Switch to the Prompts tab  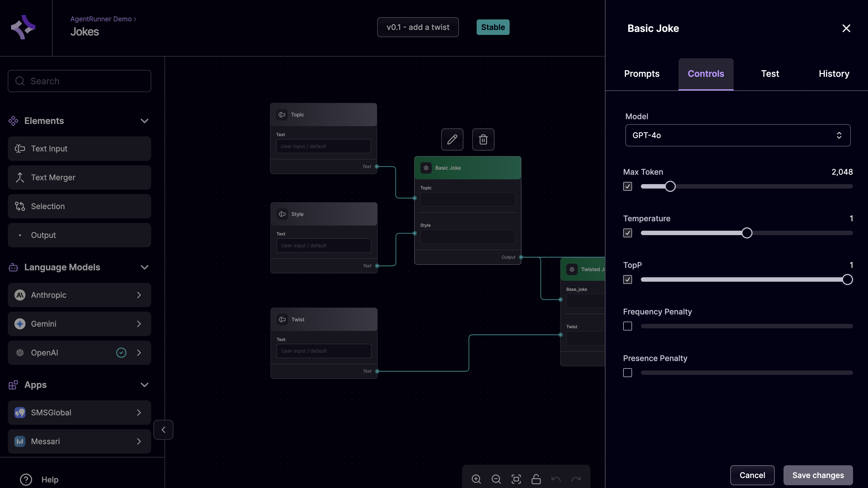coord(641,74)
